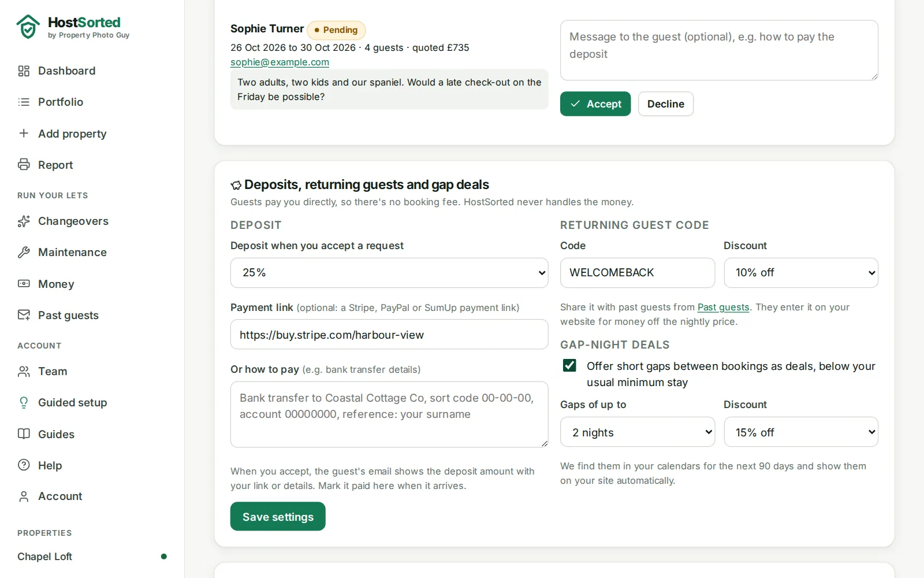Decline Sophie Turner's booking request
The height and width of the screenshot is (578, 924).
[666, 104]
